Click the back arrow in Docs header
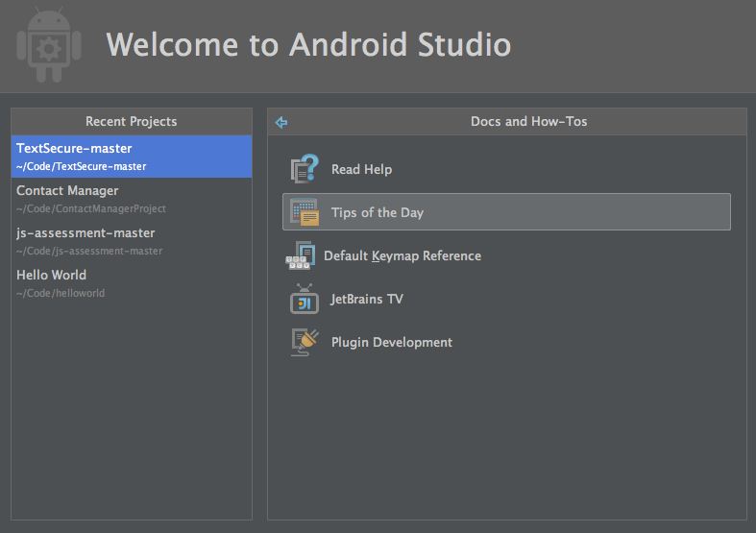 click(x=281, y=122)
